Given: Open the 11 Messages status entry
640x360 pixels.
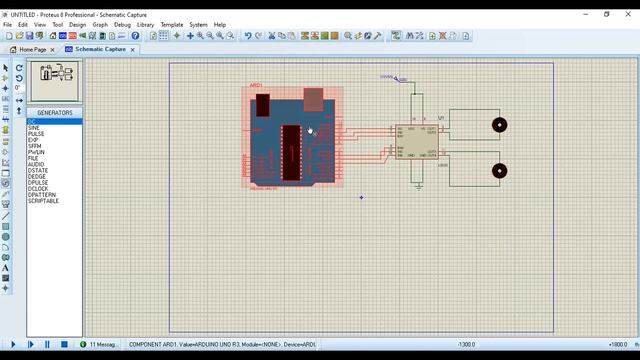Looking at the screenshot, I should tap(100, 344).
